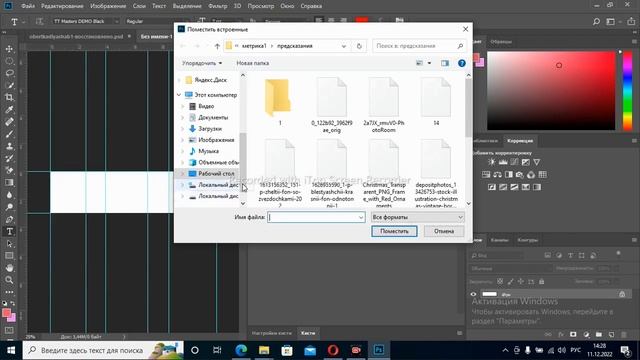Open the 'Фильтр' menu
Viewport: 640px width, 360px height.
[218, 6]
